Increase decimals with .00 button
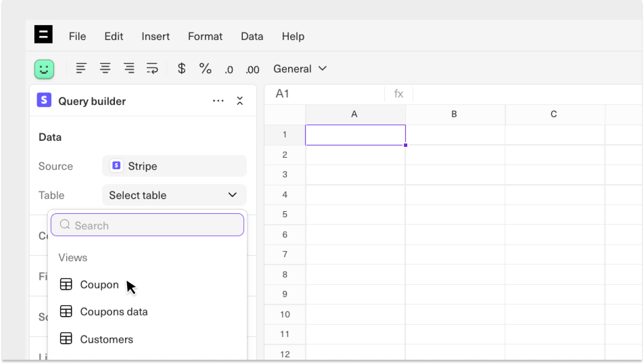 [x=252, y=70]
